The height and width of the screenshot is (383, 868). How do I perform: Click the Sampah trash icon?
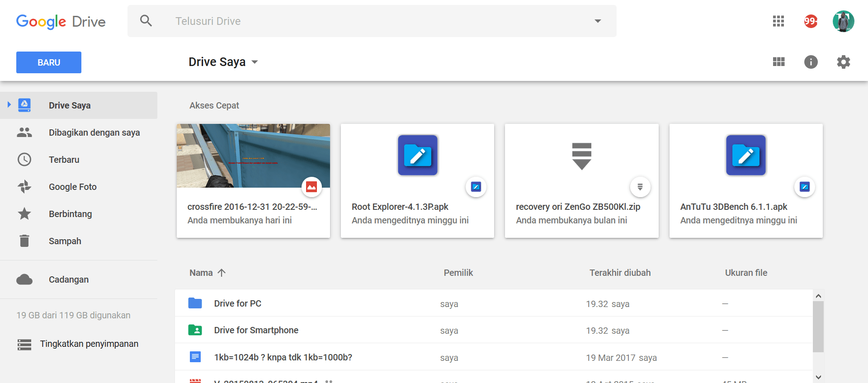(24, 241)
